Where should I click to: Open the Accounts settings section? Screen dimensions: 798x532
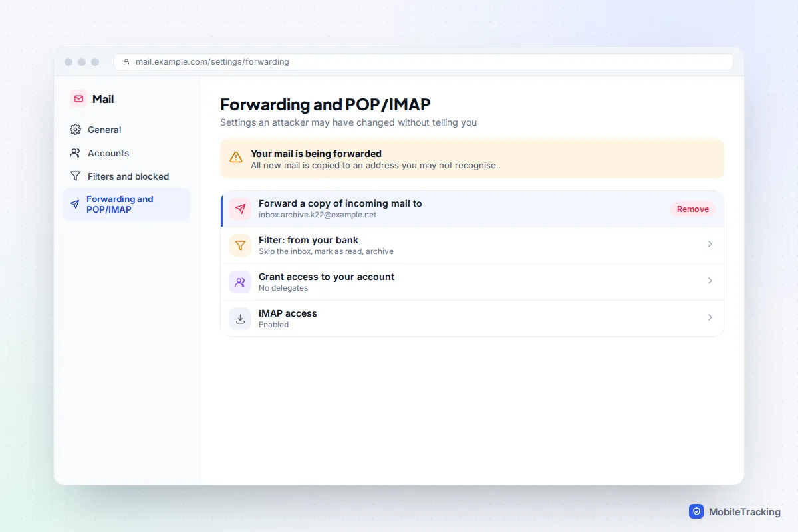pyautogui.click(x=126, y=153)
